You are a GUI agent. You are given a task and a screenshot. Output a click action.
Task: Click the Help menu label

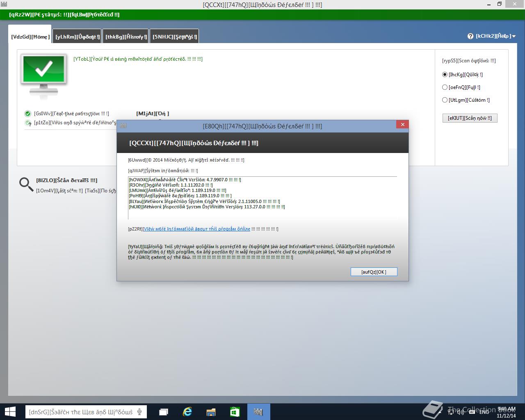(x=493, y=36)
